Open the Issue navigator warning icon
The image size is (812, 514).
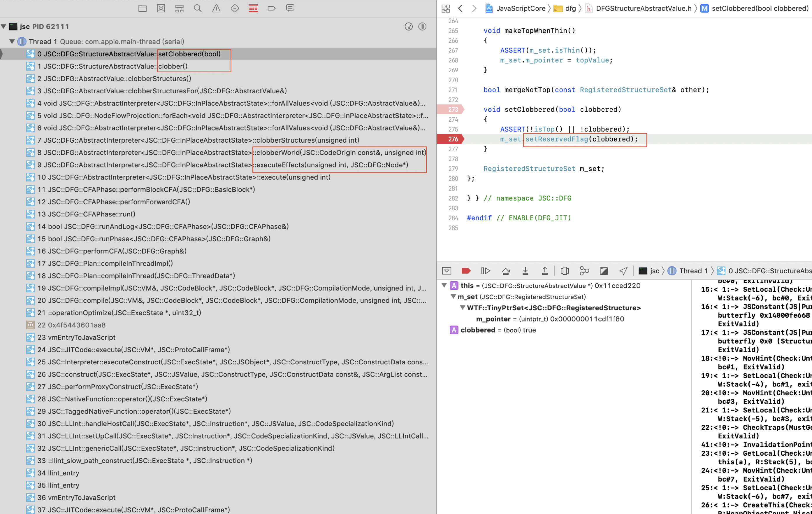[x=216, y=8]
